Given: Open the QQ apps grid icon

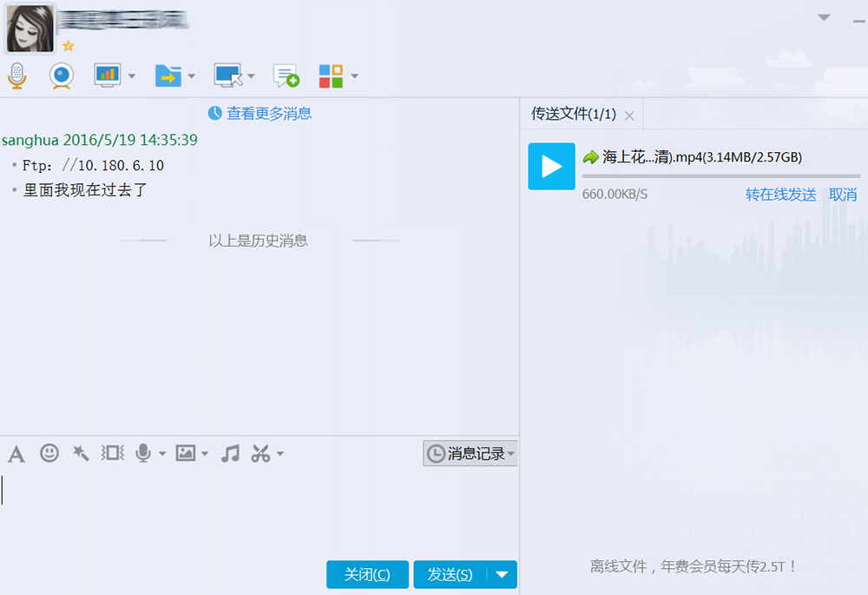Looking at the screenshot, I should pos(332,76).
